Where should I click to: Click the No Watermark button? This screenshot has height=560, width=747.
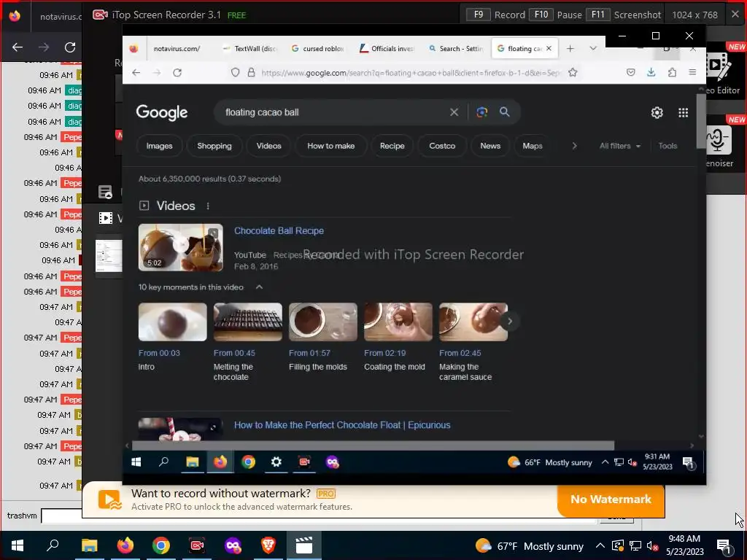(611, 499)
